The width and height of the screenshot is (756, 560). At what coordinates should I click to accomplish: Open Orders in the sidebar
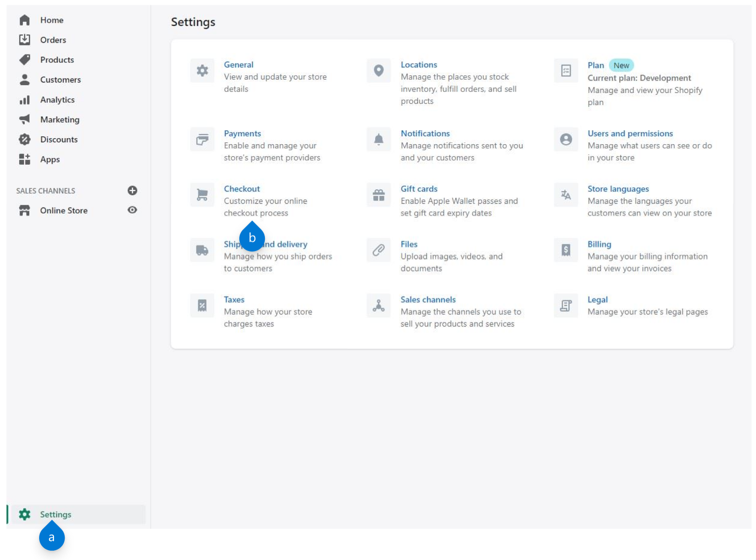coord(53,40)
